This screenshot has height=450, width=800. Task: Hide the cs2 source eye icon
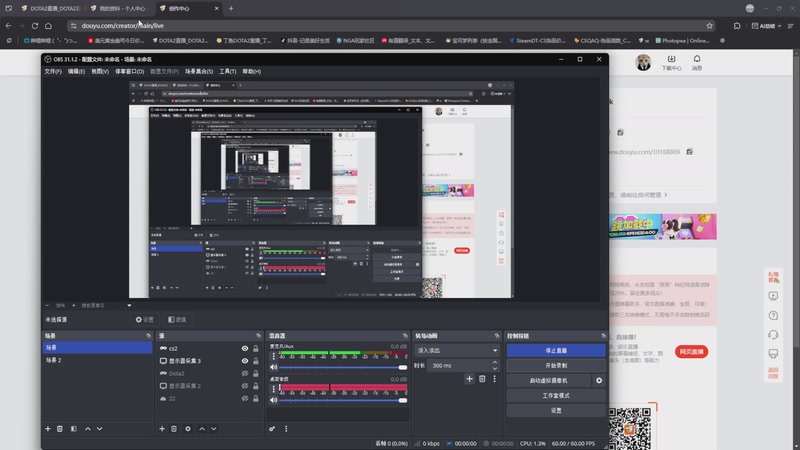pos(245,348)
